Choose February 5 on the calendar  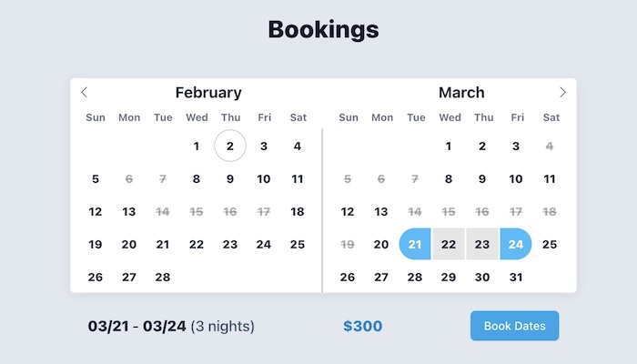[x=96, y=178]
